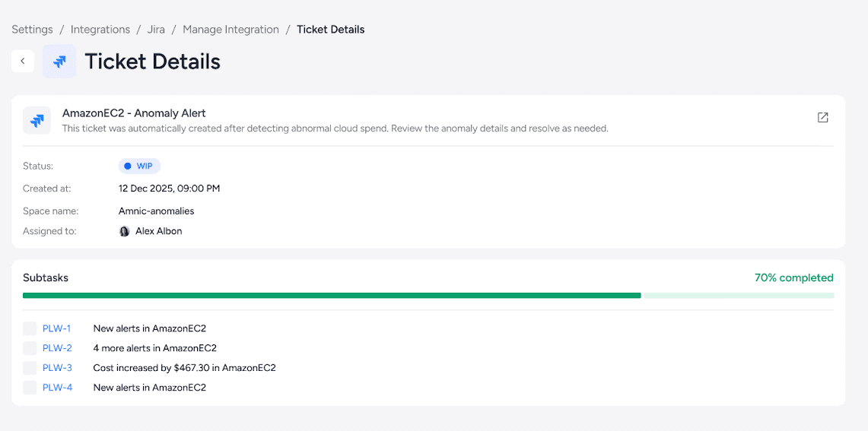This screenshot has height=431, width=868.
Task: Click Alex Albon's avatar icon
Action: pyautogui.click(x=125, y=231)
